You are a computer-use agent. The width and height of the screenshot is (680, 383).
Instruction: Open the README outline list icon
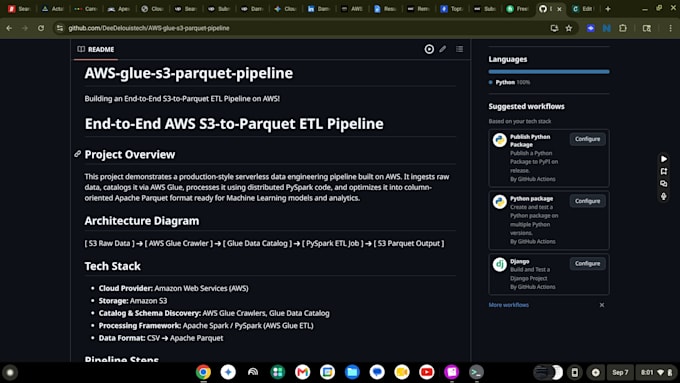[459, 49]
